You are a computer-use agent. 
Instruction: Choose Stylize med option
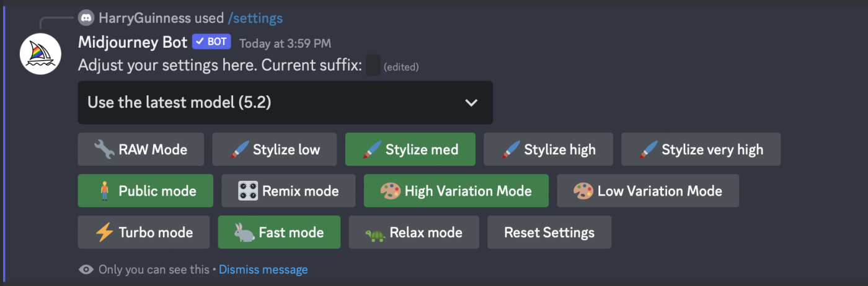[x=410, y=149]
